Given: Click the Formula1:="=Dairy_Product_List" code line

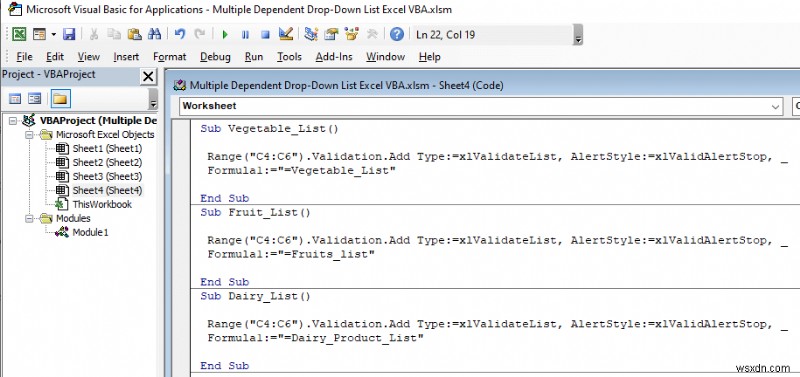Looking at the screenshot, I should tap(315, 338).
